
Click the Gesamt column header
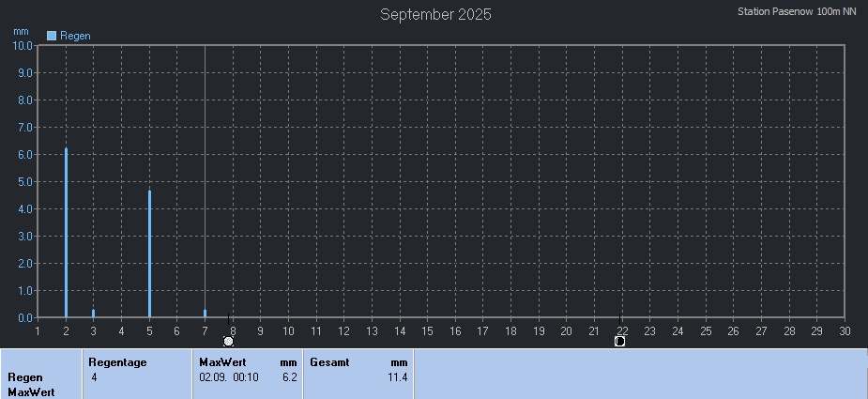[329, 363]
